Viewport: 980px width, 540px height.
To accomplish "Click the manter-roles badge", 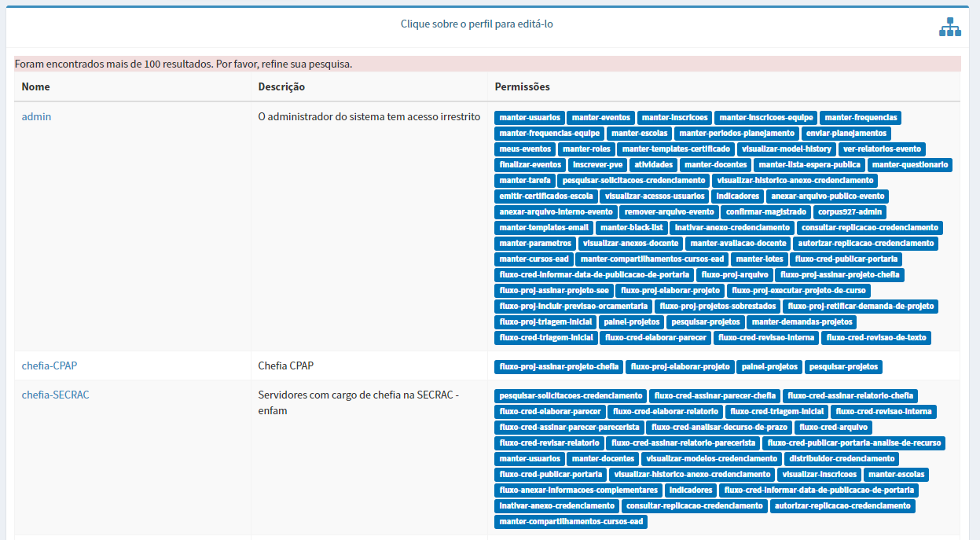I will [x=586, y=149].
